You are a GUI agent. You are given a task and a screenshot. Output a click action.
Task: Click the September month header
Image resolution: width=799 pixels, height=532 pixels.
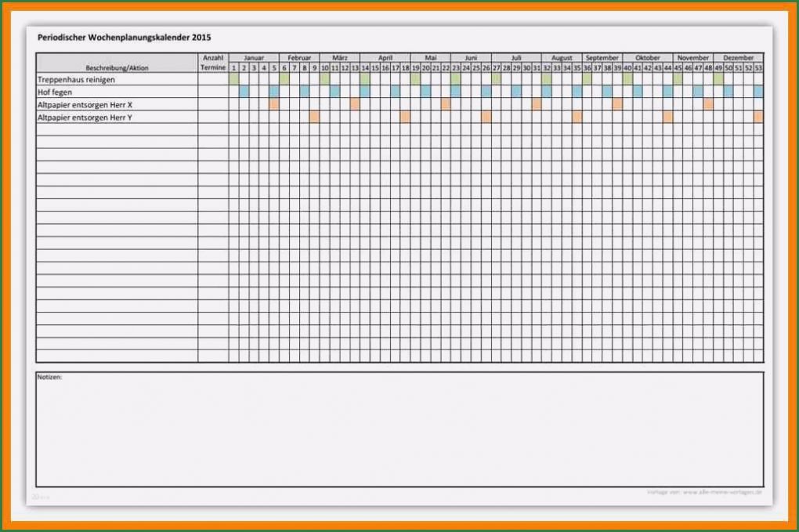tap(602, 58)
